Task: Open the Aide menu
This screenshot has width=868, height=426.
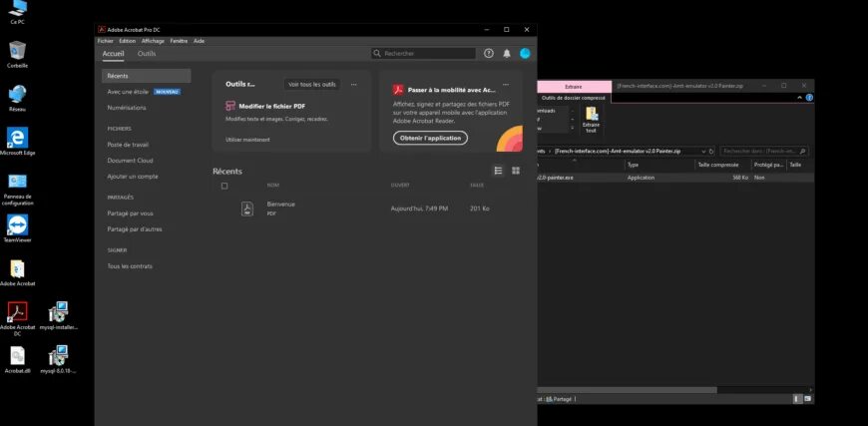Action: pyautogui.click(x=199, y=41)
